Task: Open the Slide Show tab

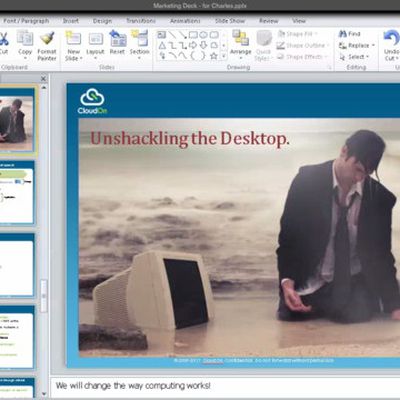Action: point(230,21)
